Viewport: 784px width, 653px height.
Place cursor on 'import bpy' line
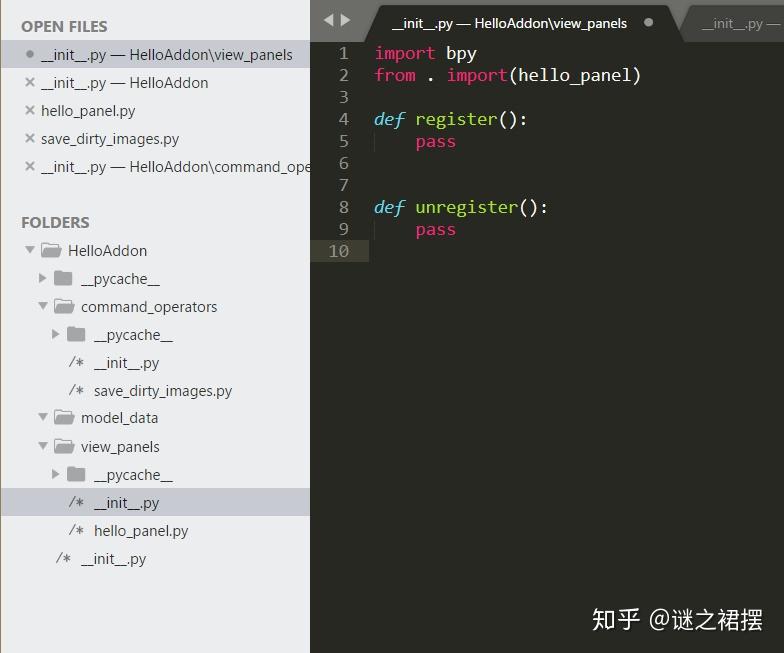pos(426,53)
